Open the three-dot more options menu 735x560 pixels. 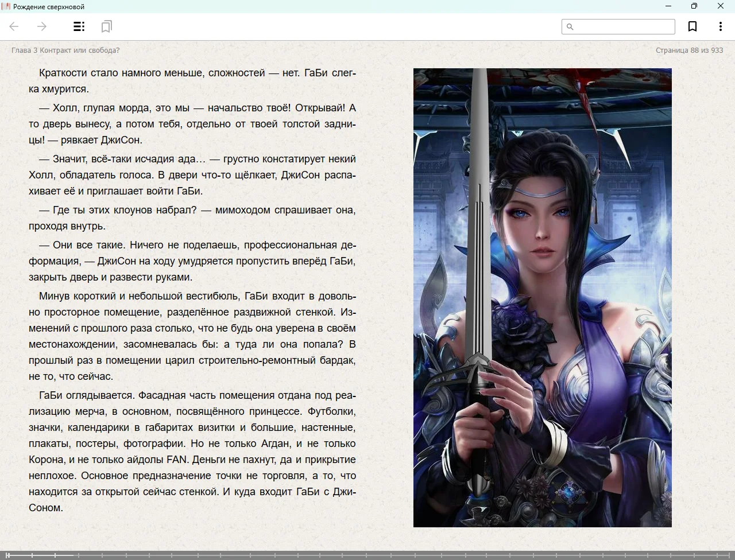(720, 26)
